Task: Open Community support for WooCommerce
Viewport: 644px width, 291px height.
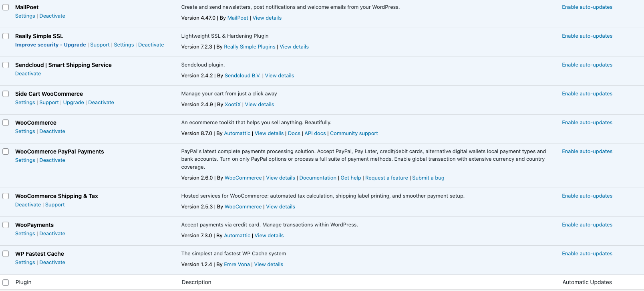Action: coord(354,133)
